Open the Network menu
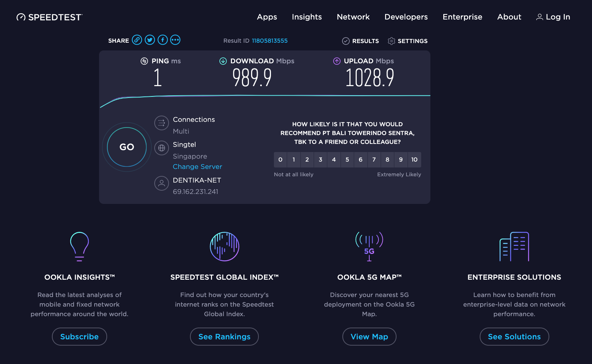This screenshot has height=364, width=592. [x=353, y=17]
